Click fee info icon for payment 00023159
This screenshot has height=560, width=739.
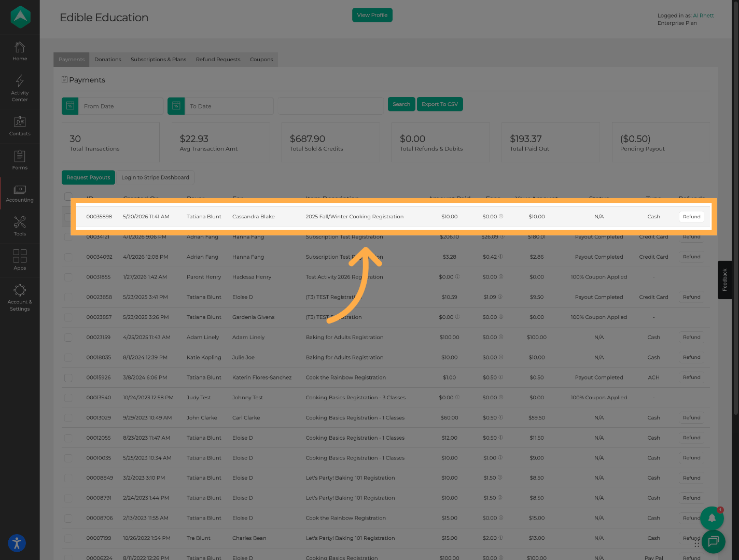point(500,337)
